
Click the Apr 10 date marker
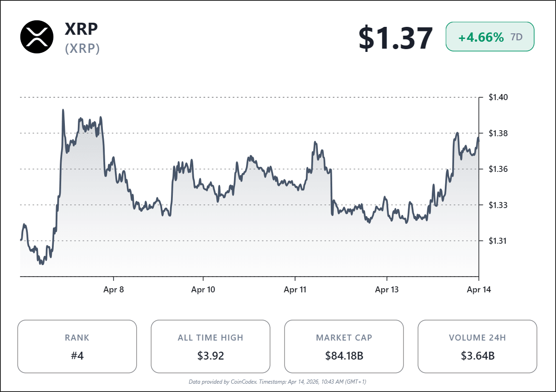pyautogui.click(x=203, y=290)
